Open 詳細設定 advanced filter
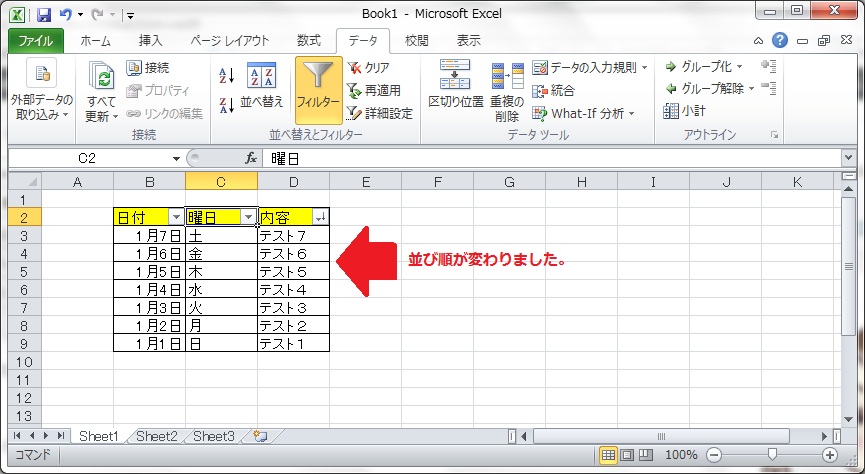 click(380, 113)
